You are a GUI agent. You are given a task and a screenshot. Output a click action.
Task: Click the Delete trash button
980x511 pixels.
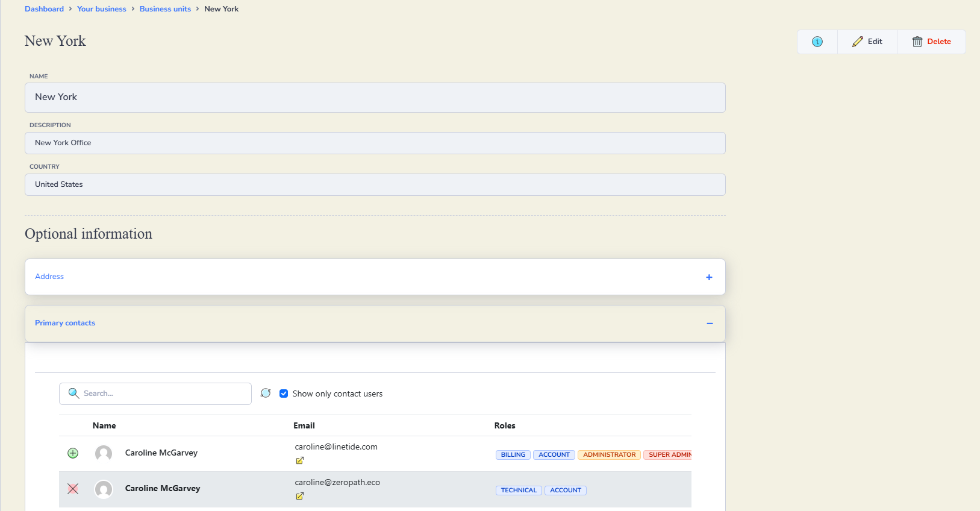pos(931,42)
